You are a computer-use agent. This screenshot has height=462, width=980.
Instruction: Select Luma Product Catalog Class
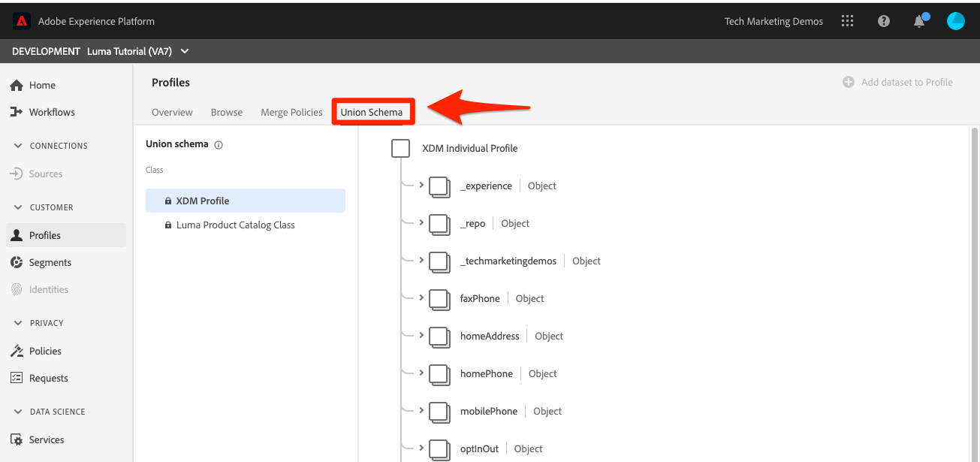point(246,225)
